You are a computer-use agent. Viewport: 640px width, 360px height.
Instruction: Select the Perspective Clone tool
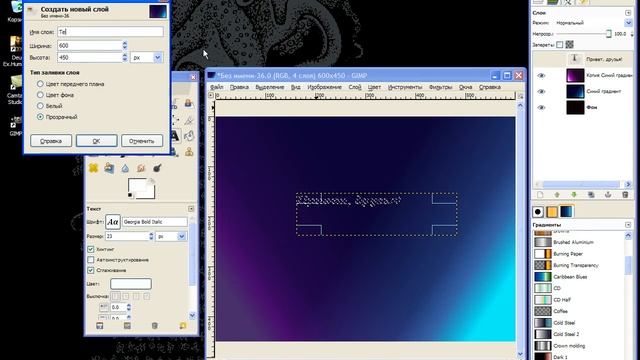point(109,168)
